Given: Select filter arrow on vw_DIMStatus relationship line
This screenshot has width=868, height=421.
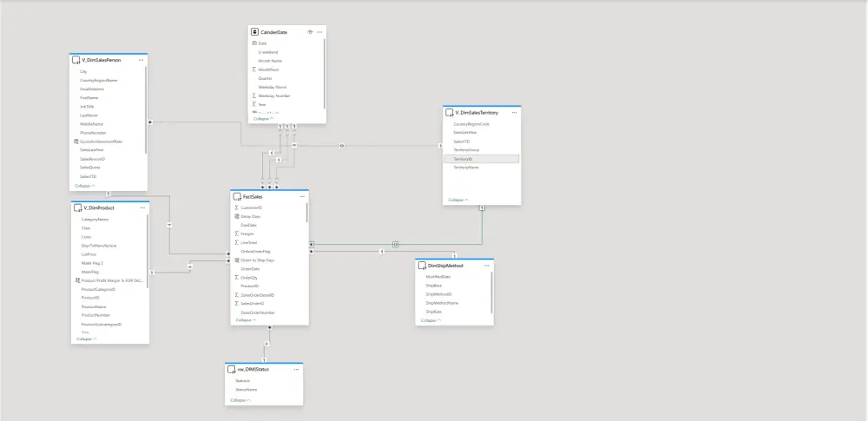Looking at the screenshot, I should 266,344.
